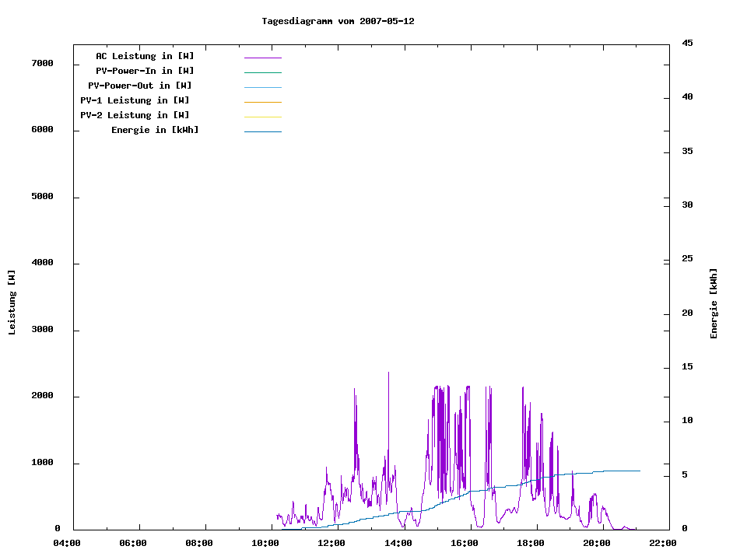Image resolution: width=747 pixels, height=560 pixels.
Task: Click the 7000 value on power axis
Action: click(42, 63)
